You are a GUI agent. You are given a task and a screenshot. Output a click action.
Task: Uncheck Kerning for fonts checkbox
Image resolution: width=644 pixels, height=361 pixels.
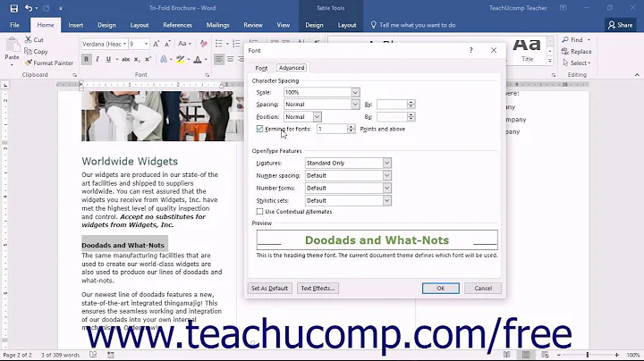point(259,129)
